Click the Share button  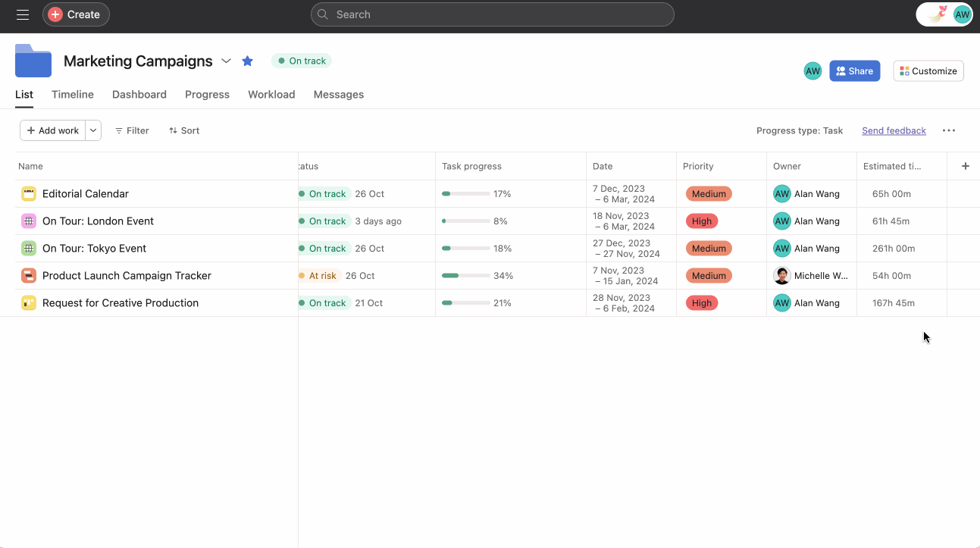click(x=854, y=71)
